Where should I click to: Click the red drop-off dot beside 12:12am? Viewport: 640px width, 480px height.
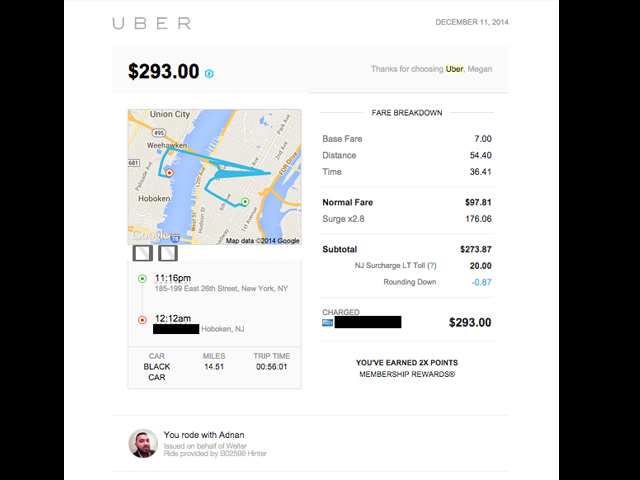(142, 319)
